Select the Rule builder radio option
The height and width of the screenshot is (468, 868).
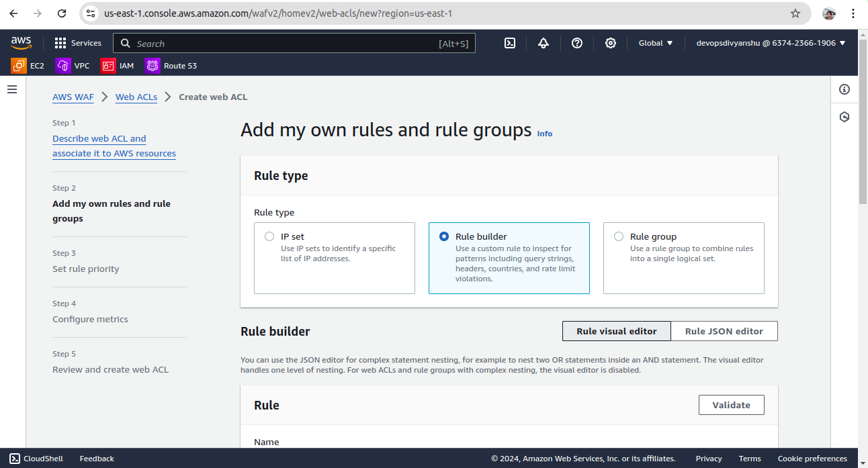pyautogui.click(x=444, y=236)
